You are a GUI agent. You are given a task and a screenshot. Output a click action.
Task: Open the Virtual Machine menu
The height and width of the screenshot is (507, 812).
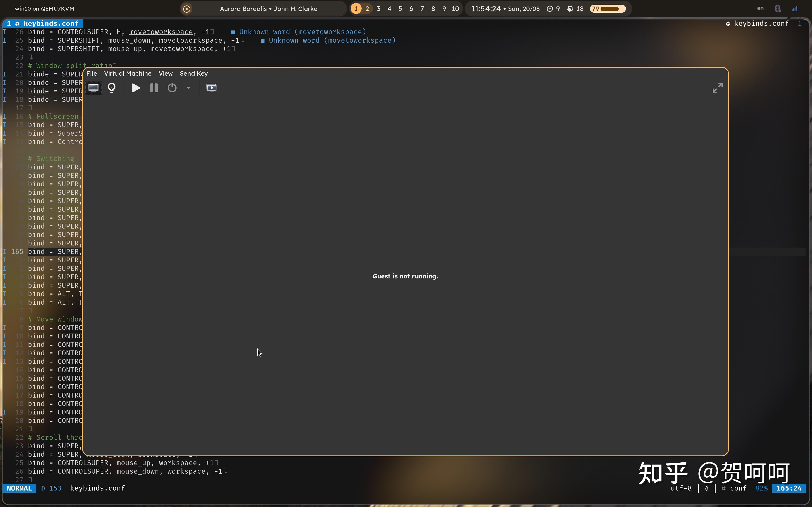(128, 74)
